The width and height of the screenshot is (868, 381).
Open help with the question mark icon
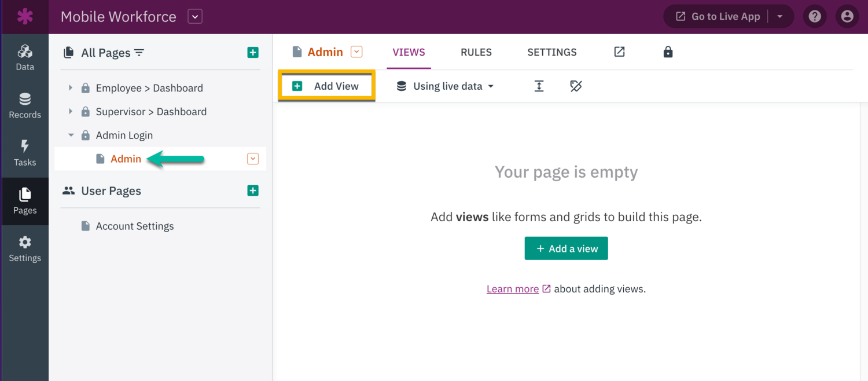(x=815, y=16)
